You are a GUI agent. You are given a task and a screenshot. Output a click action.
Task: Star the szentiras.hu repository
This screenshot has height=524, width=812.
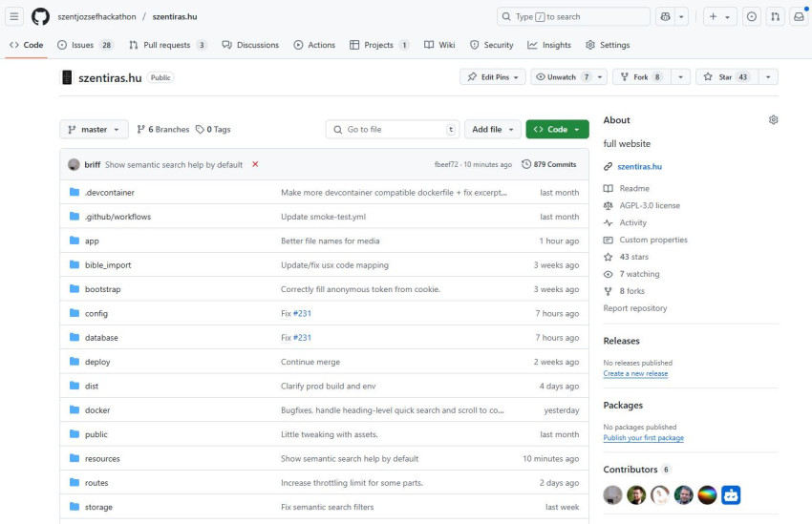click(726, 77)
